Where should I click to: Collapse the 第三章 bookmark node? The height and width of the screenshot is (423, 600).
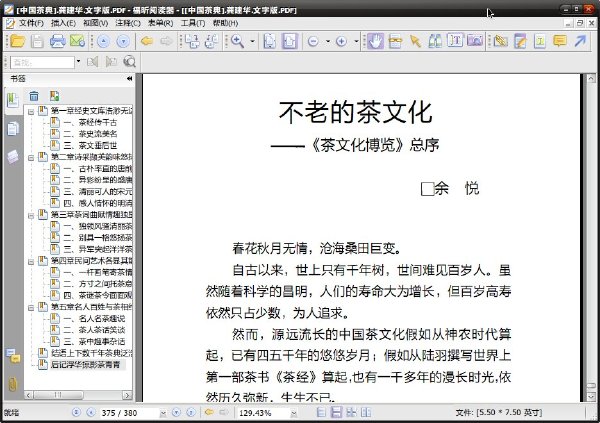point(31,216)
